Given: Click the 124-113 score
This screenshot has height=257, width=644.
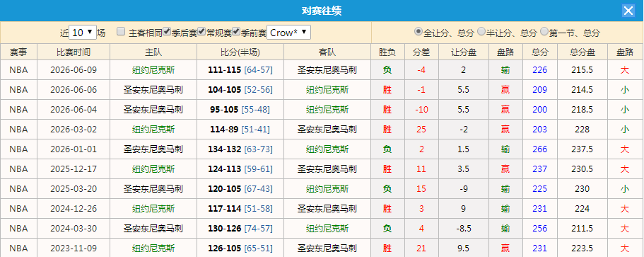Looking at the screenshot, I should pos(224,169).
